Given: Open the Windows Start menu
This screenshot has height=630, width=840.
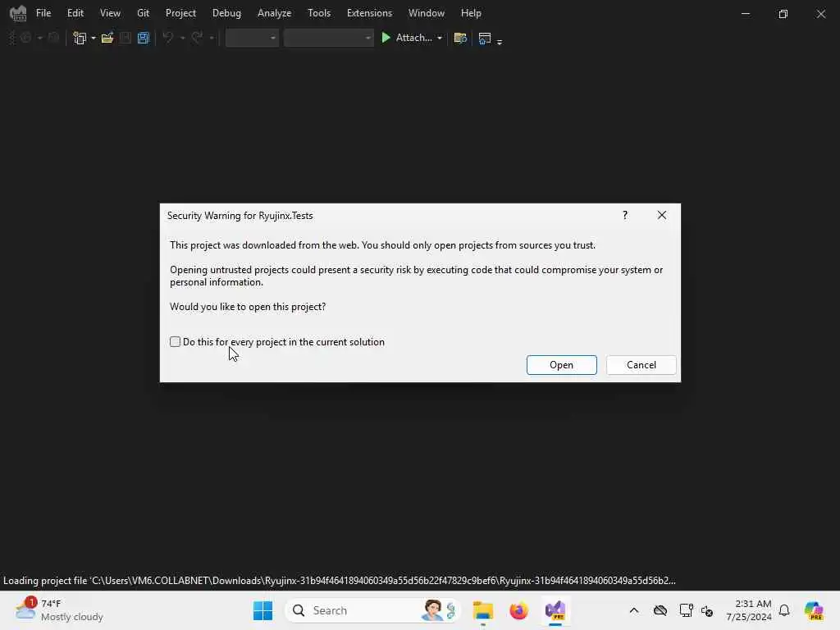Looking at the screenshot, I should tap(262, 610).
